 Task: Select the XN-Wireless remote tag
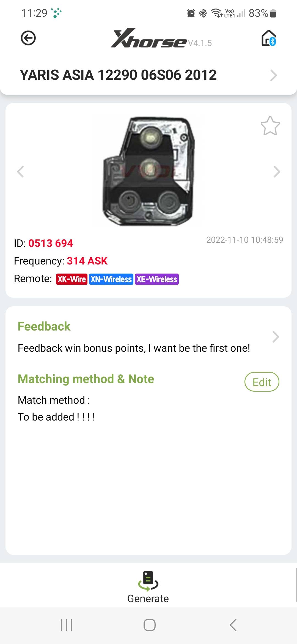(111, 279)
